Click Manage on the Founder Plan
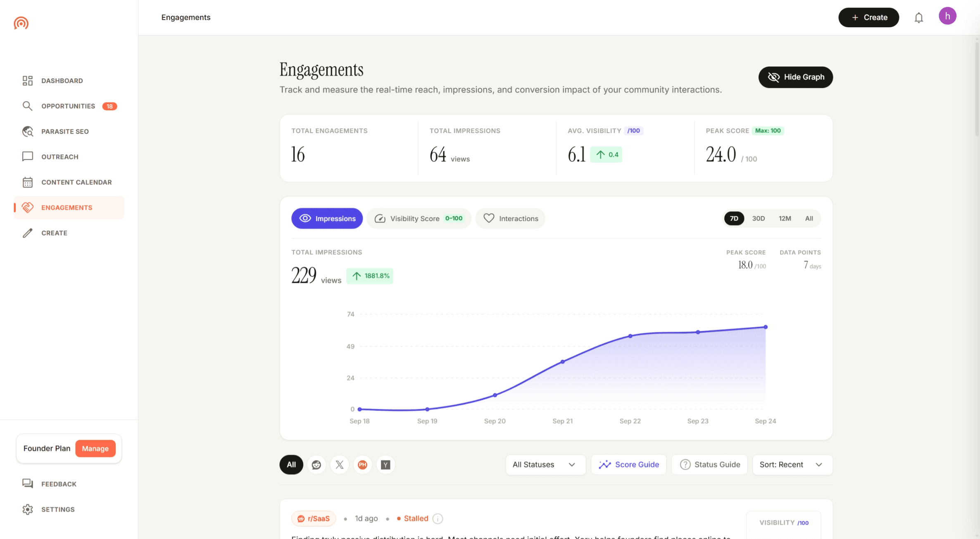The image size is (980, 539). 95,449
